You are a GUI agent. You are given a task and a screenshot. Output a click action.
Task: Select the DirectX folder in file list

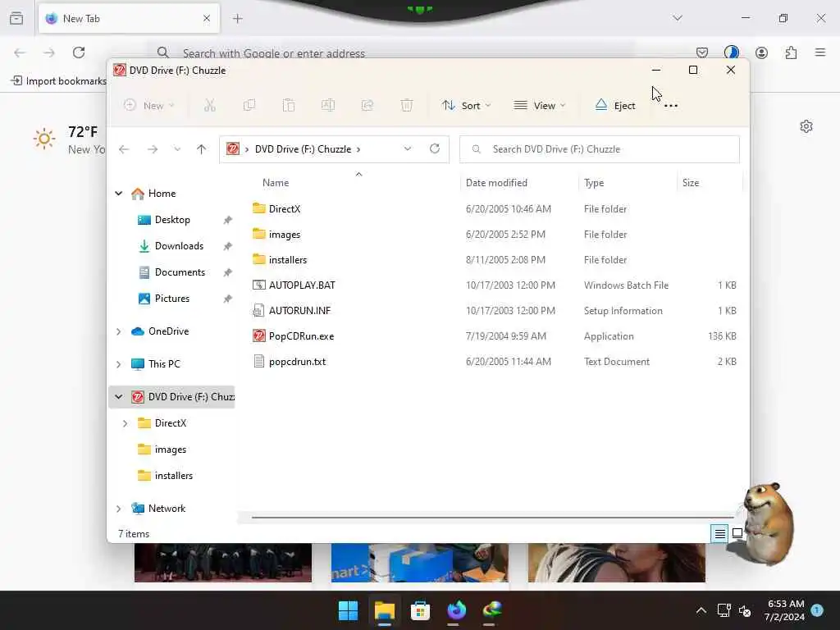(285, 209)
